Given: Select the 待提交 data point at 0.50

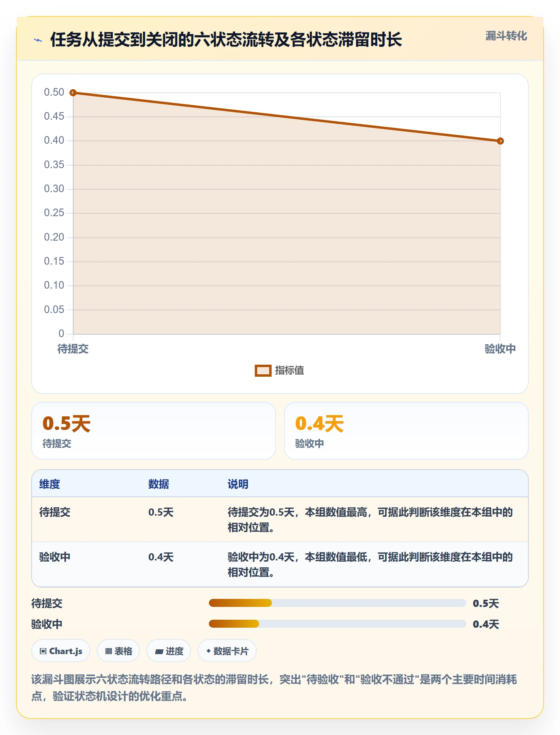Looking at the screenshot, I should point(73,93).
